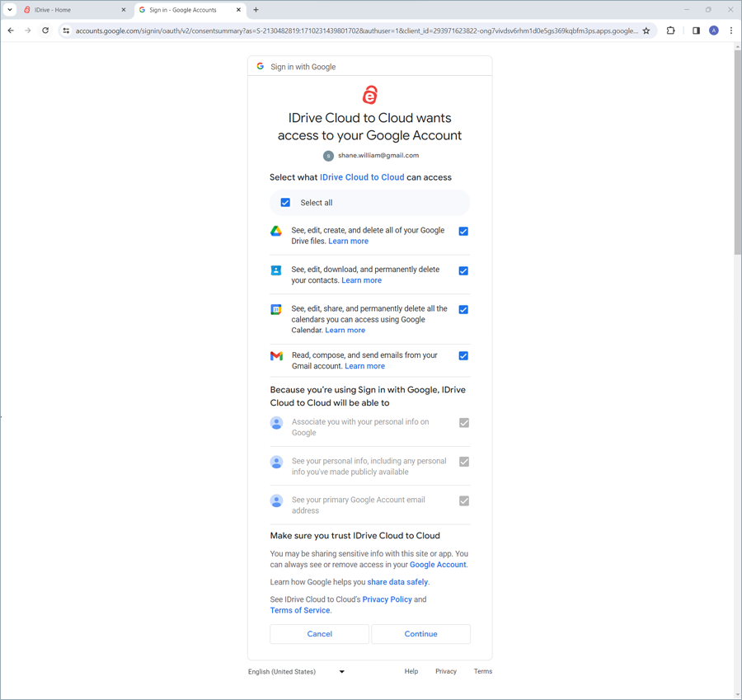Open the Extensions puzzle icon
The width and height of the screenshot is (742, 700).
670,31
